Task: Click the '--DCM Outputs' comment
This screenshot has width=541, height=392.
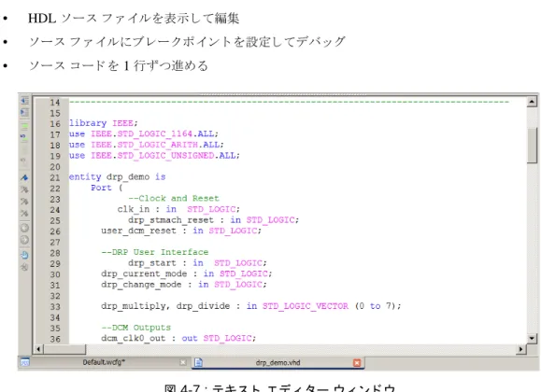Action: tap(135, 328)
